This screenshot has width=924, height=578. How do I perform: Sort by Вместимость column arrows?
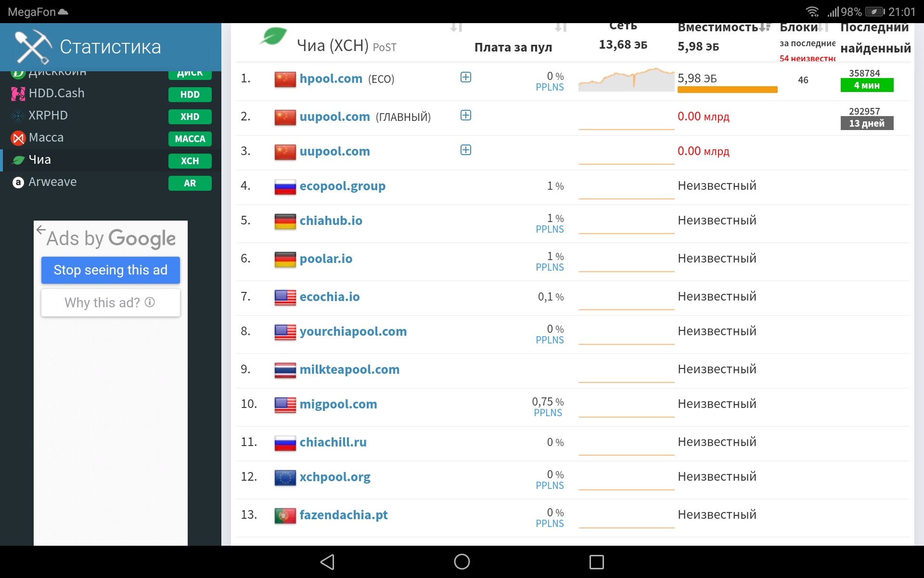pyautogui.click(x=765, y=27)
